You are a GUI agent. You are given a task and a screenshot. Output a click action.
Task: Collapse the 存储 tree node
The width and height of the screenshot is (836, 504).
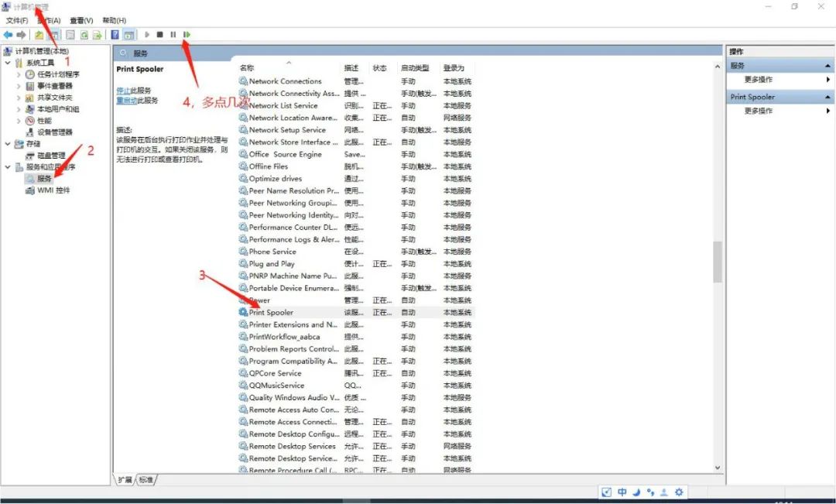point(8,144)
